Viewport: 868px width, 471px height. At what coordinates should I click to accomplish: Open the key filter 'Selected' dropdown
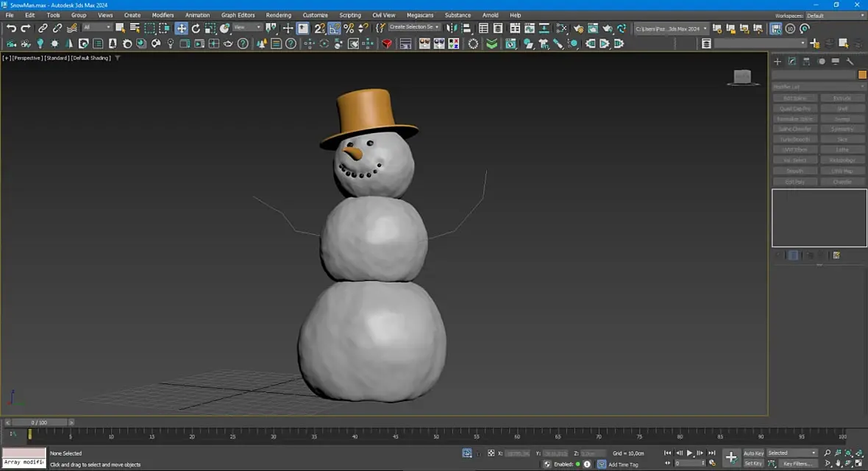pos(791,453)
